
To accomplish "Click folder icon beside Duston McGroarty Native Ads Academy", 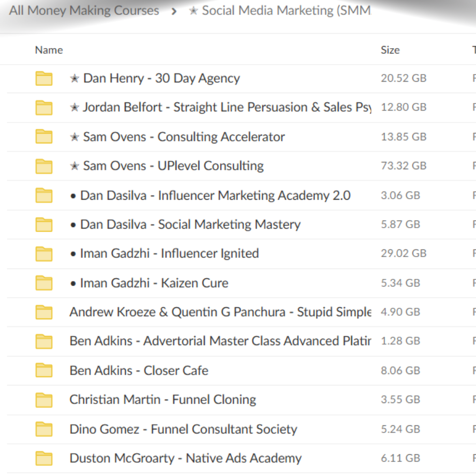I will (44, 458).
